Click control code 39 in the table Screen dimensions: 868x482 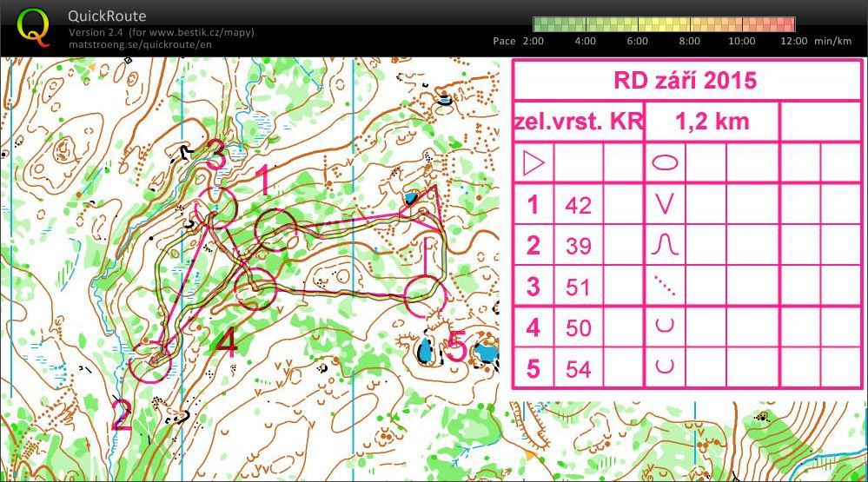578,247
